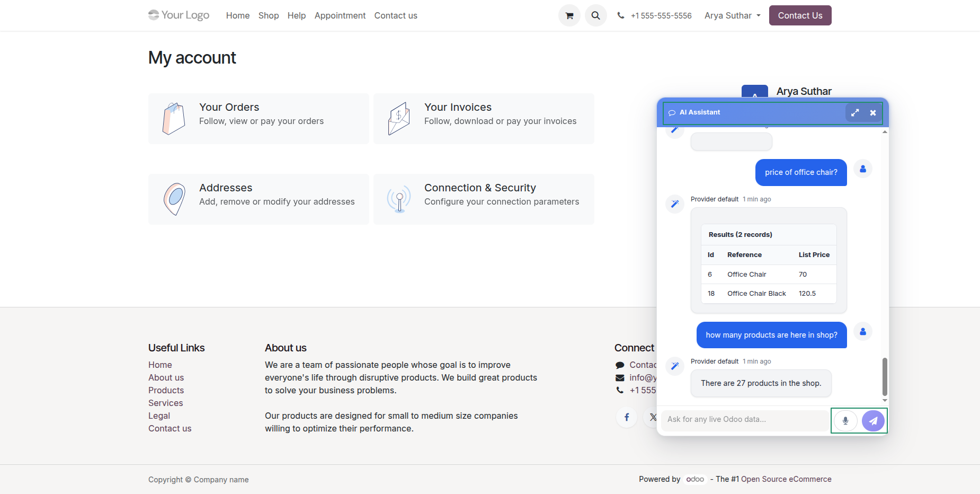The height and width of the screenshot is (494, 980).
Task: Open the Addresses card title
Action: (226, 188)
